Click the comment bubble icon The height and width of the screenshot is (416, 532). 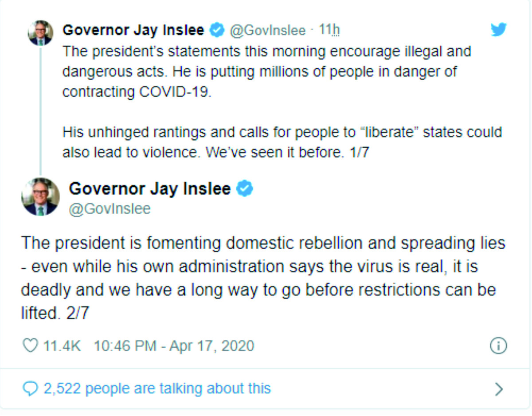(x=31, y=388)
